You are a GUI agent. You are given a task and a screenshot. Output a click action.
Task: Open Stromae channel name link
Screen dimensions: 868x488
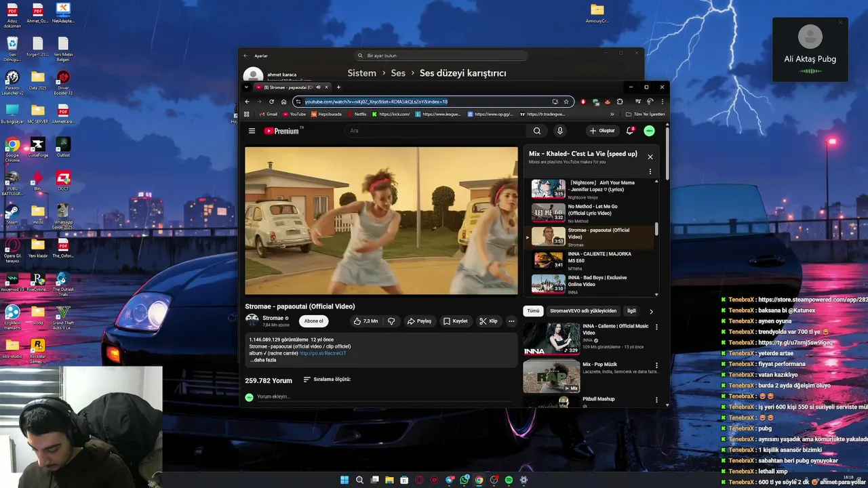(x=273, y=318)
